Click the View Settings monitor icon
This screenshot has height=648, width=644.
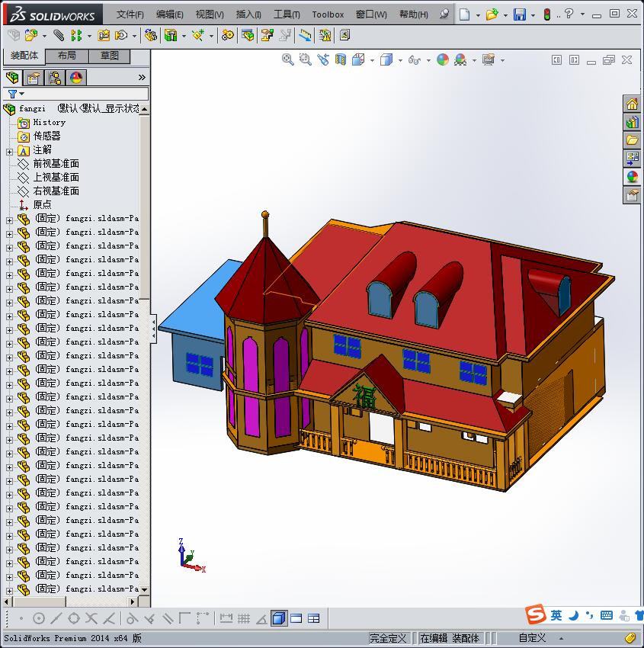coord(489,59)
